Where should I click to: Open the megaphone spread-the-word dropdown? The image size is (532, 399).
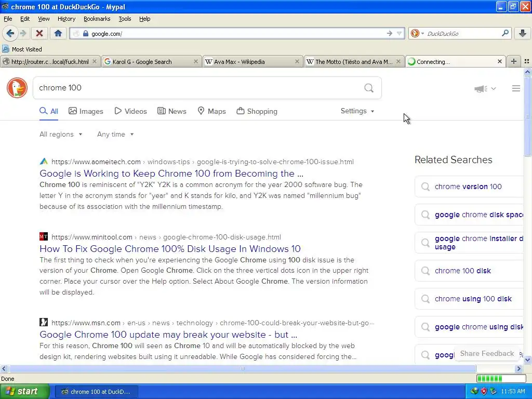(485, 88)
